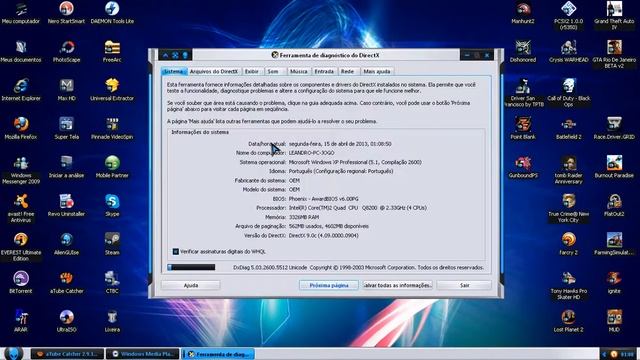Open avast! Free Antivirus icon

(21, 208)
